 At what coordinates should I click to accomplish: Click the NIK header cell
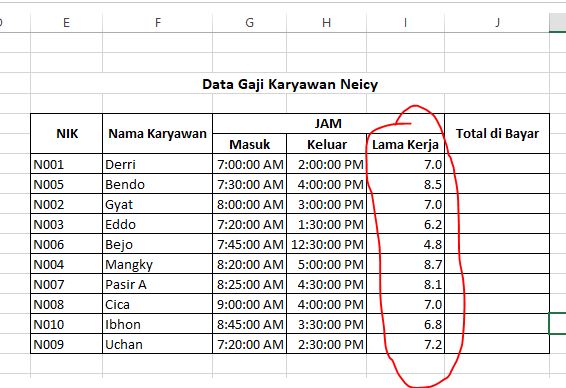[67, 134]
